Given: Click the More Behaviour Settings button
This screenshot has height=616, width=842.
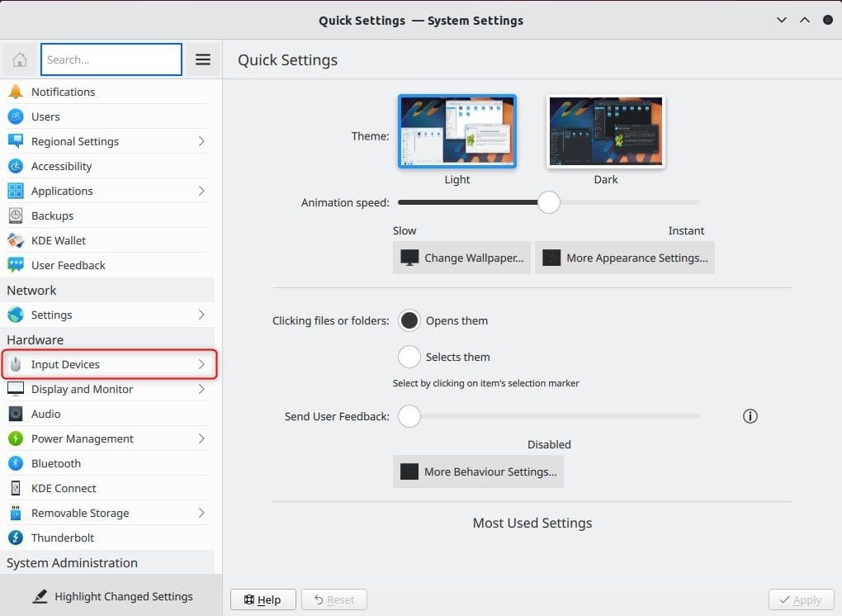Looking at the screenshot, I should click(478, 471).
